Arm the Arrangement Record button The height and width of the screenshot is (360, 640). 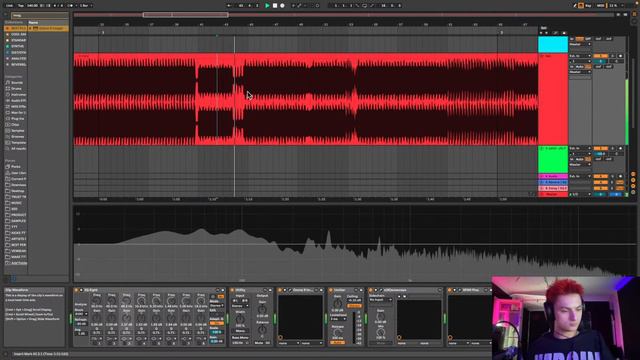pyautogui.click(x=282, y=6)
